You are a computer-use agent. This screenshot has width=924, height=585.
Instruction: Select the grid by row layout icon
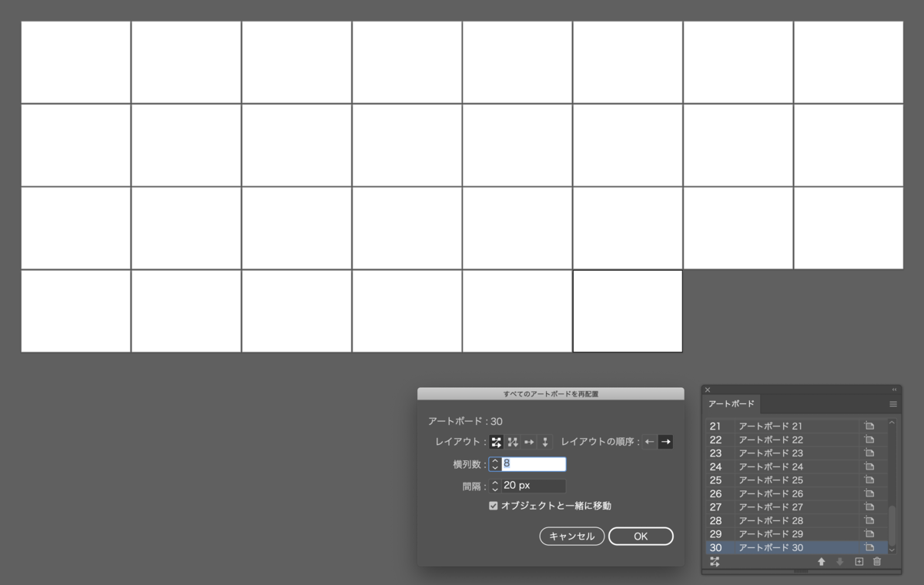(496, 442)
